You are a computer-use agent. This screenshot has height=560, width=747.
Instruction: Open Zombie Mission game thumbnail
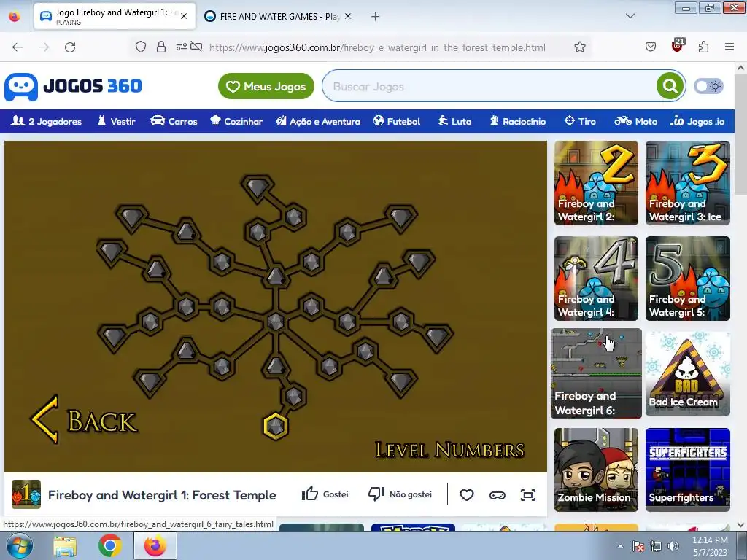tap(596, 470)
